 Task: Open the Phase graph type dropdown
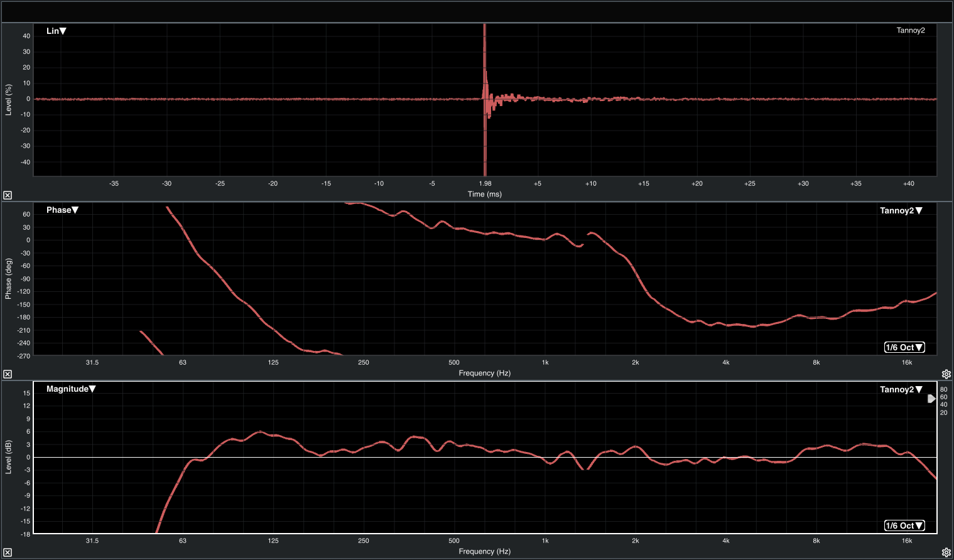click(62, 210)
